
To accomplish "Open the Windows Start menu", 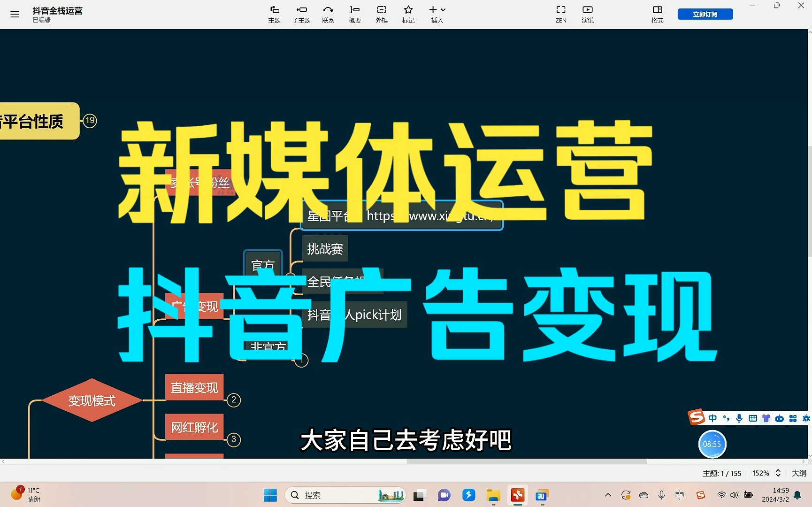I will point(270,495).
